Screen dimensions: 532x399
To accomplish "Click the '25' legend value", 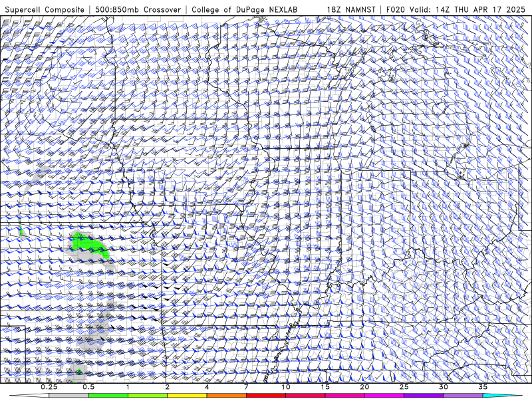I will (404, 387).
